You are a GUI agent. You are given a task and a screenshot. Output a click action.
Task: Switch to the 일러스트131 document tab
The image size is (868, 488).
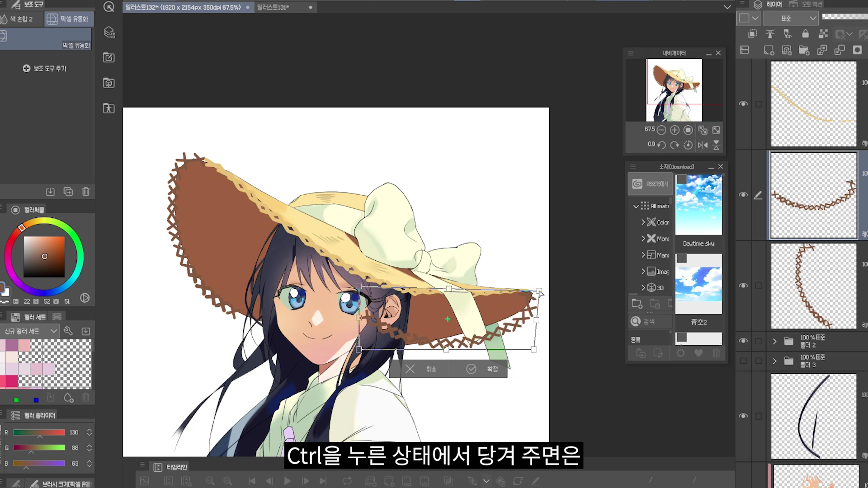point(273,7)
